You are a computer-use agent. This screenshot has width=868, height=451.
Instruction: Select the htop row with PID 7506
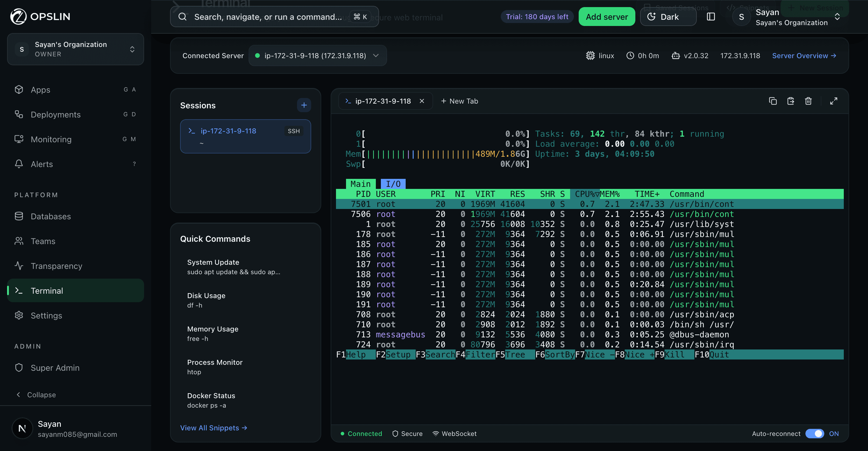point(590,214)
